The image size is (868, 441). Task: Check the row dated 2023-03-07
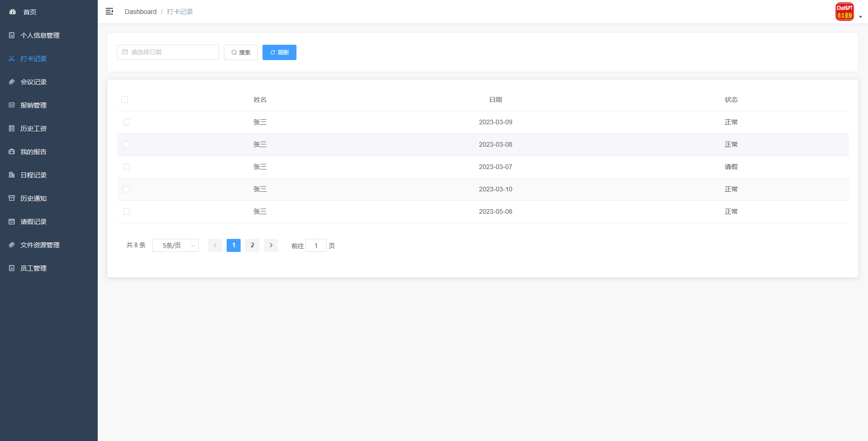tap(127, 167)
